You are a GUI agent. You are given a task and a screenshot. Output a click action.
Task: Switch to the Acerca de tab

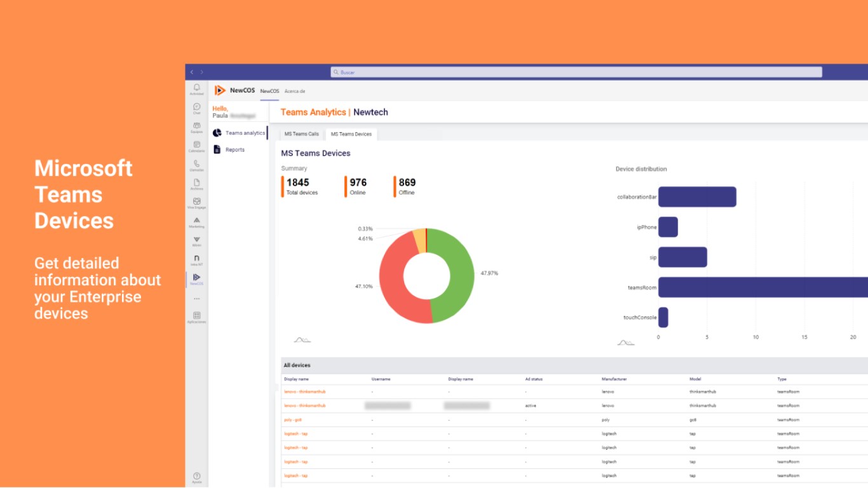point(295,91)
